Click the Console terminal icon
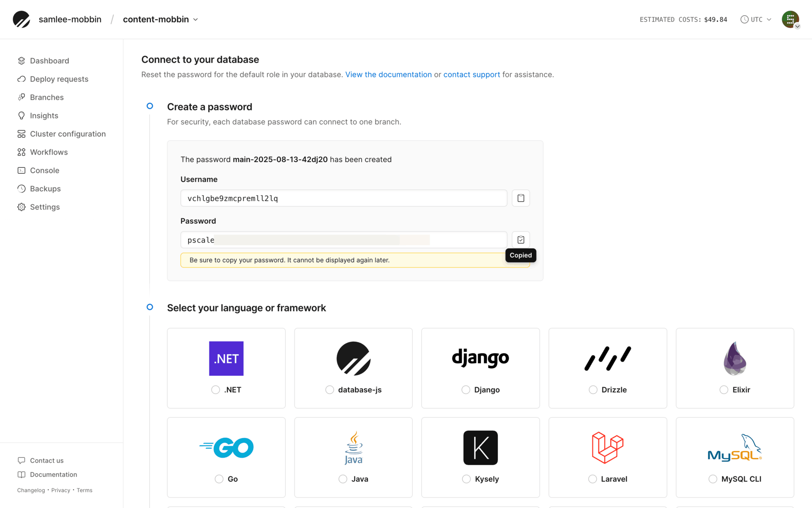Image resolution: width=812 pixels, height=508 pixels. pos(22,170)
